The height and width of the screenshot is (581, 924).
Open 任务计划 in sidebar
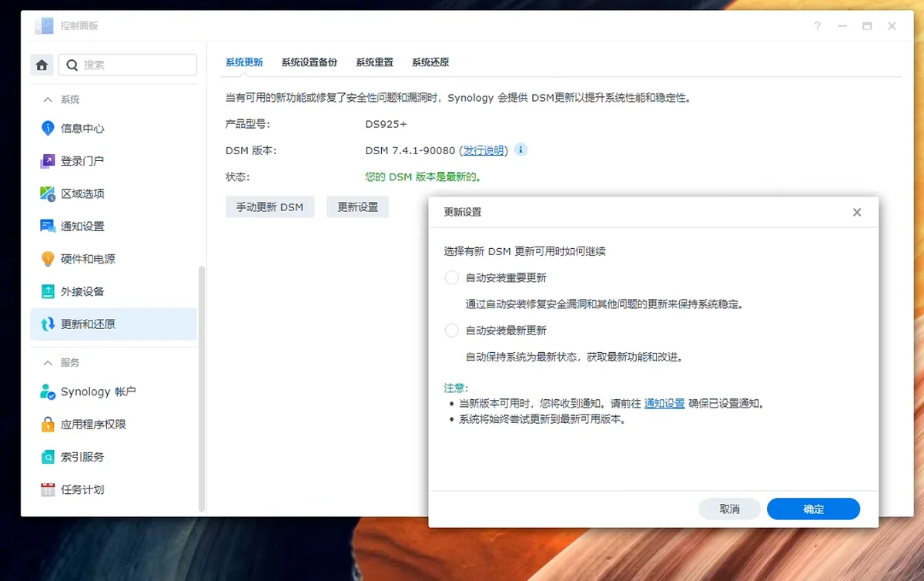tap(113, 489)
